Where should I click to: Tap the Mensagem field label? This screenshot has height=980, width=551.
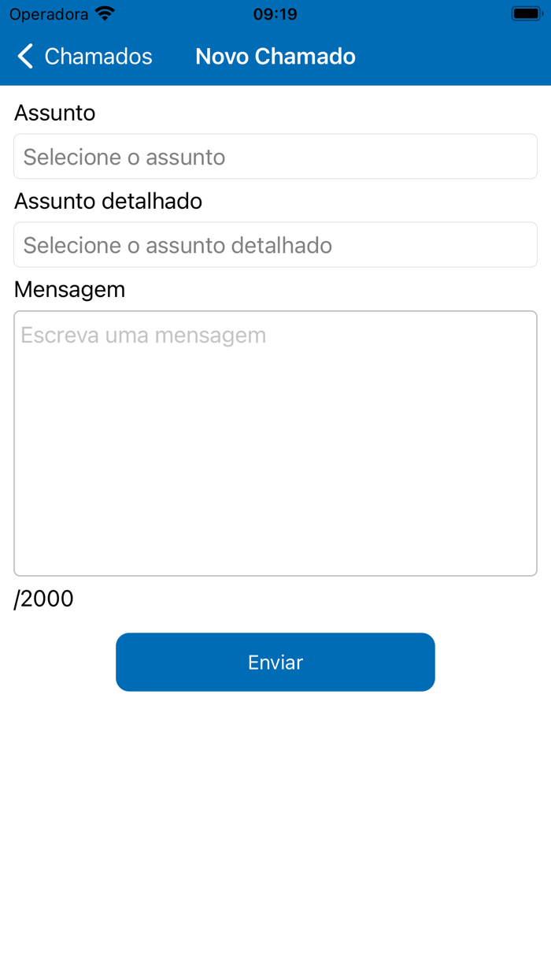(69, 289)
